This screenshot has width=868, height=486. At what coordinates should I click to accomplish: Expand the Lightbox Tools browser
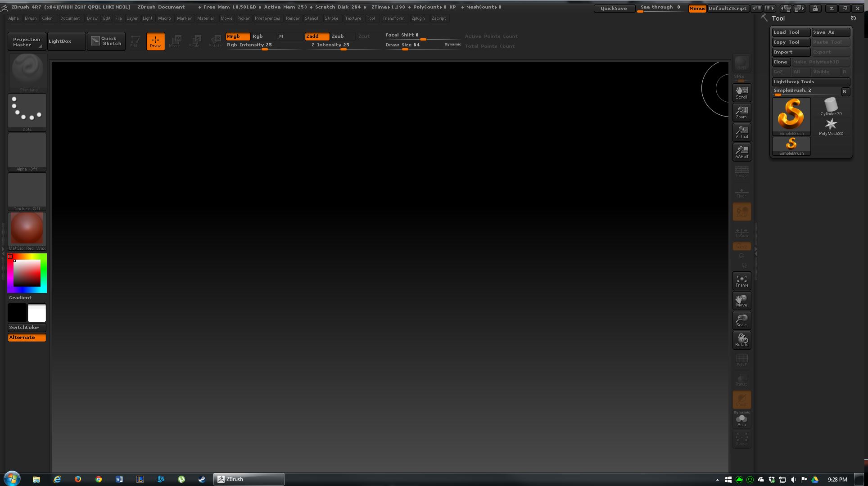coord(810,82)
